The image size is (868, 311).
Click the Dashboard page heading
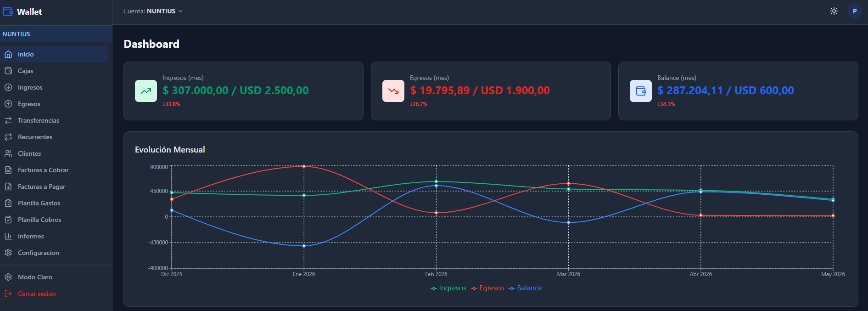click(x=151, y=44)
